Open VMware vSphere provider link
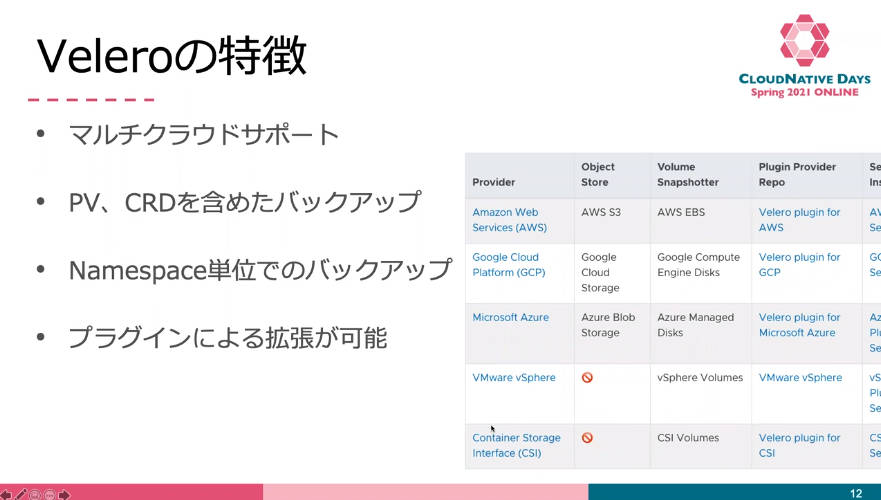 pos(514,378)
